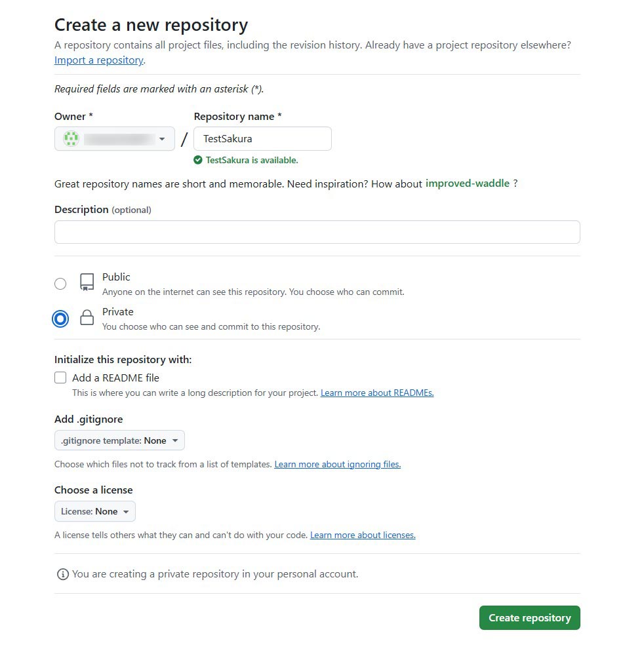The width and height of the screenshot is (644, 660).
Task: Focus the Description text field
Action: click(317, 232)
